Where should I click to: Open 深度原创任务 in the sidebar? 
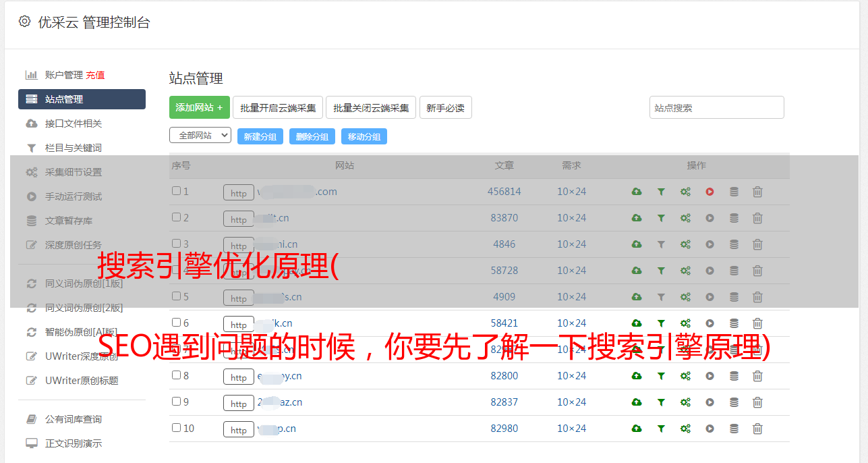click(x=74, y=245)
